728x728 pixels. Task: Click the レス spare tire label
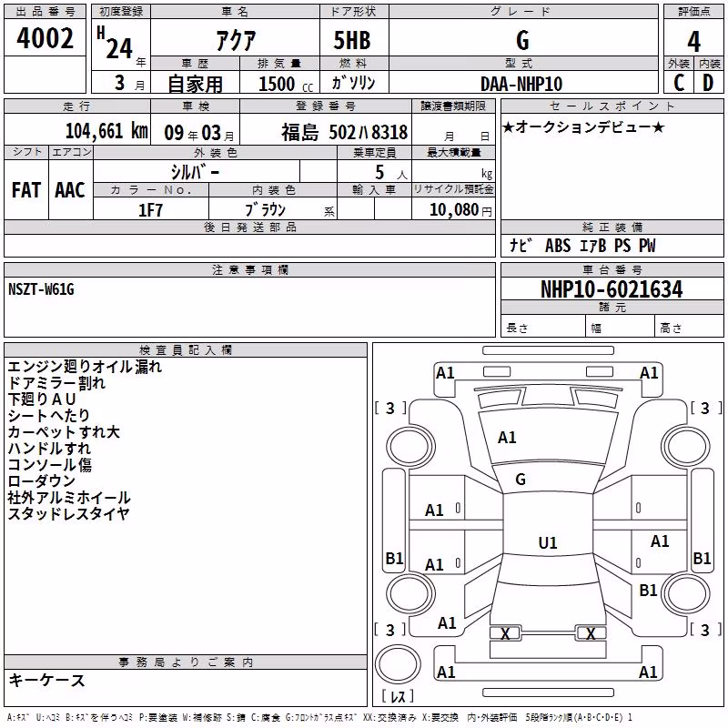pyautogui.click(x=398, y=695)
